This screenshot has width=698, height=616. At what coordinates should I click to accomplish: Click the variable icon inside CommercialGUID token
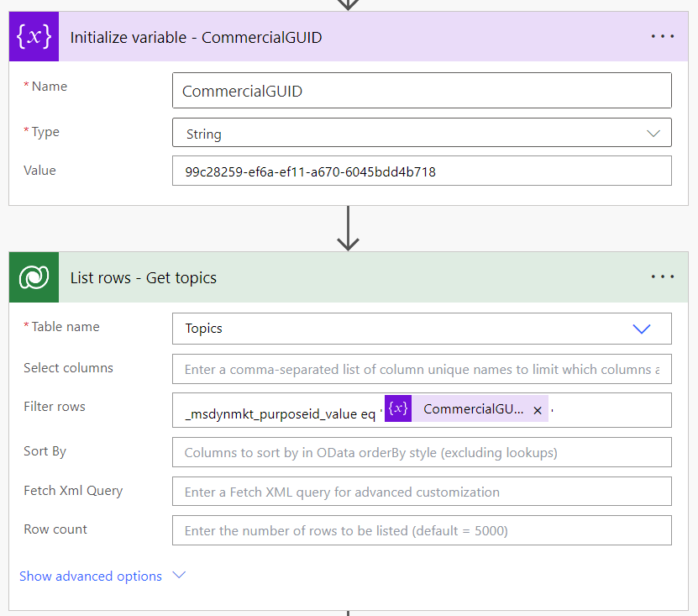tap(398, 409)
